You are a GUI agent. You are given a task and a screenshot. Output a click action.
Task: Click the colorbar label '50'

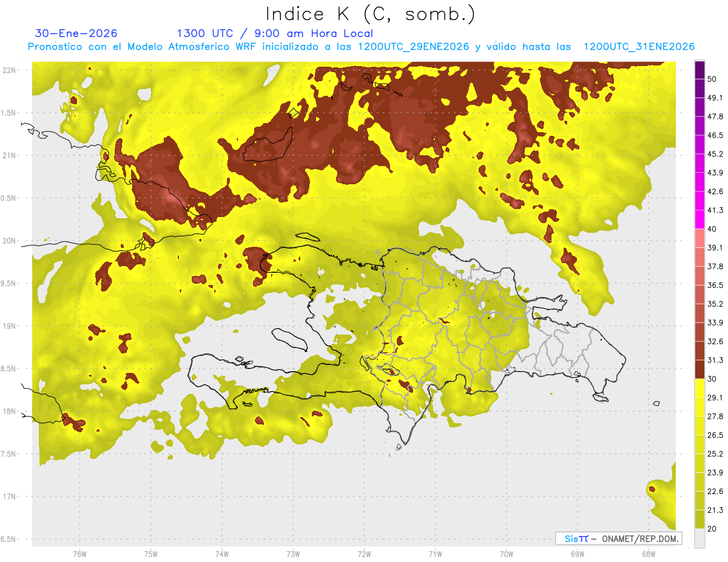713,79
